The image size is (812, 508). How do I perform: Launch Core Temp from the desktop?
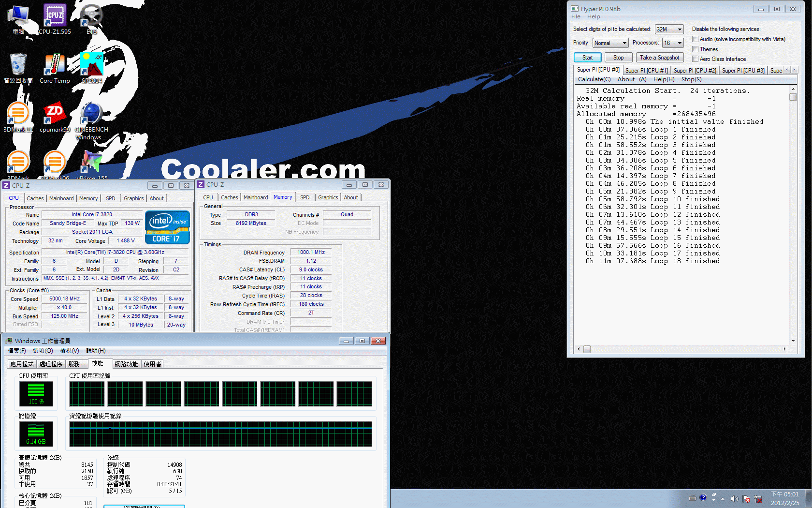[55, 68]
